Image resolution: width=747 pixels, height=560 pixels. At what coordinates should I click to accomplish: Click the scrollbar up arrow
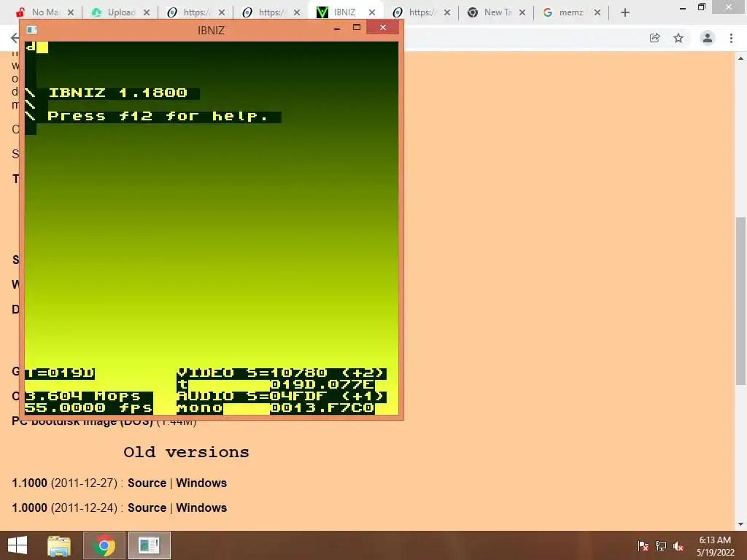[740, 58]
